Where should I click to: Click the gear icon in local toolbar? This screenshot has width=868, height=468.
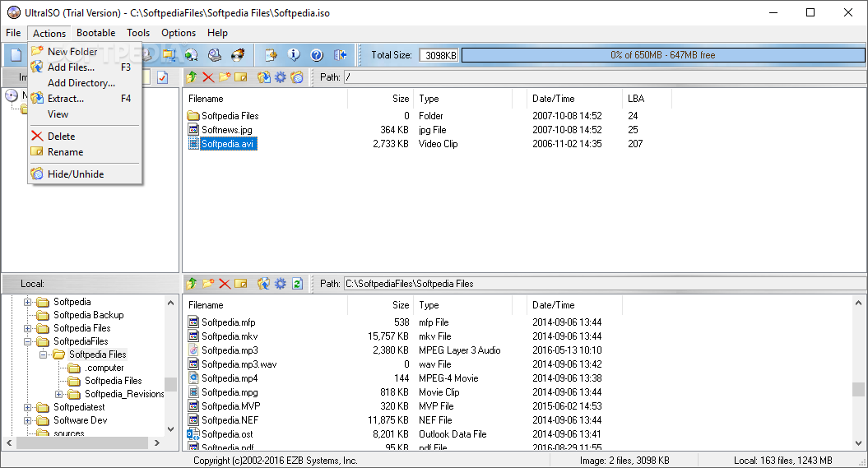pyautogui.click(x=281, y=284)
